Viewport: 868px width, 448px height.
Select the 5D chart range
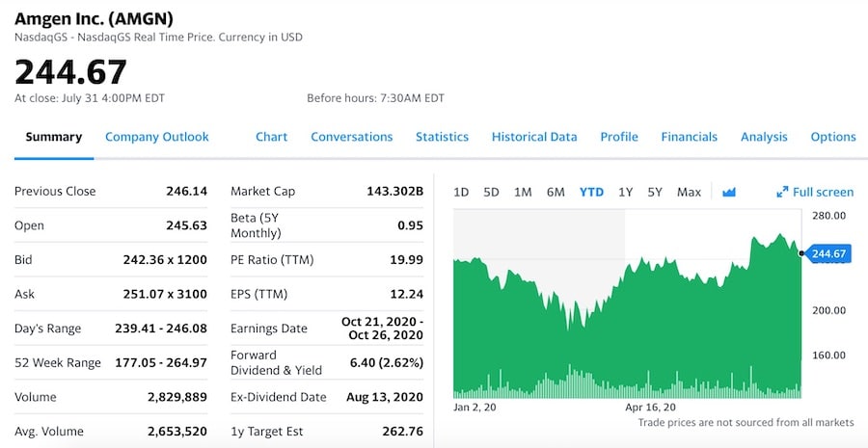(x=491, y=192)
